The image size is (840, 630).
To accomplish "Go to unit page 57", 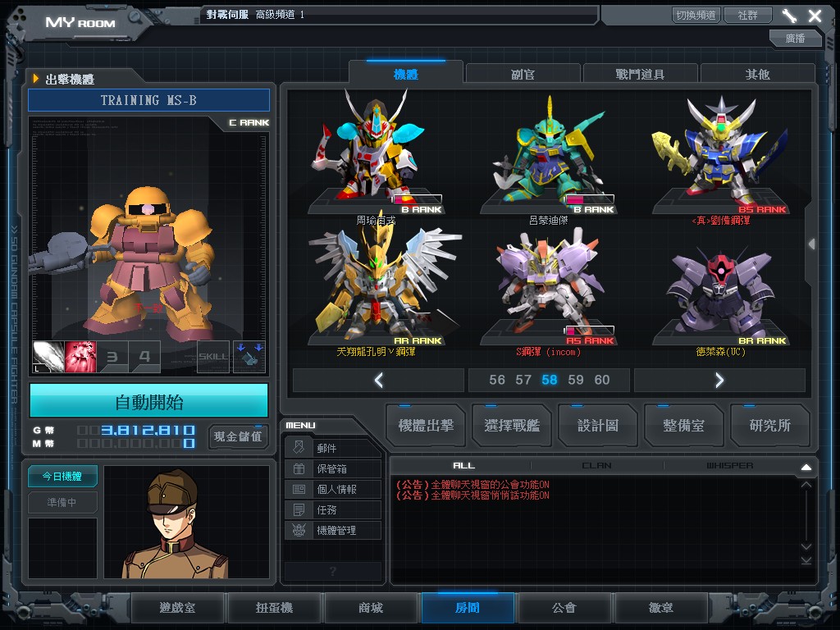I will (x=523, y=380).
